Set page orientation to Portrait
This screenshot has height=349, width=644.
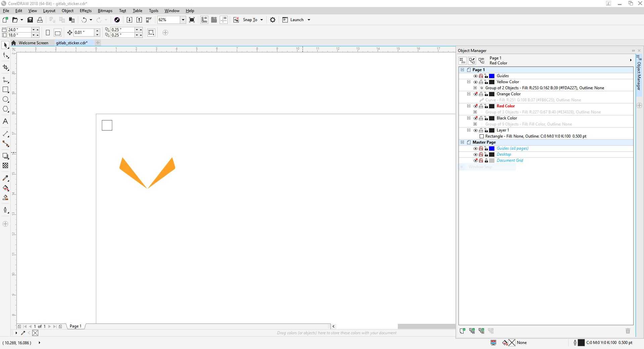[x=48, y=33]
